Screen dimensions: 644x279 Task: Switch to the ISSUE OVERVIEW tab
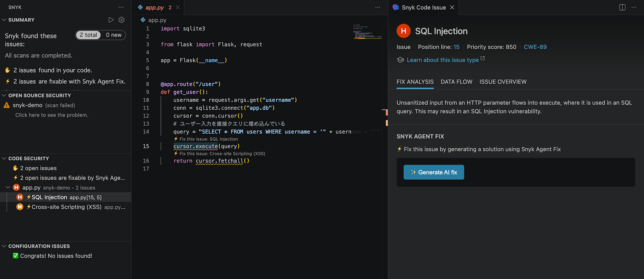coord(503,82)
